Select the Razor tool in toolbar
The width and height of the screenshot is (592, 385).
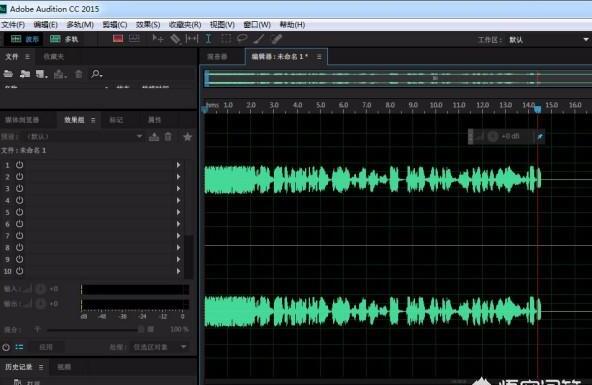click(175, 38)
